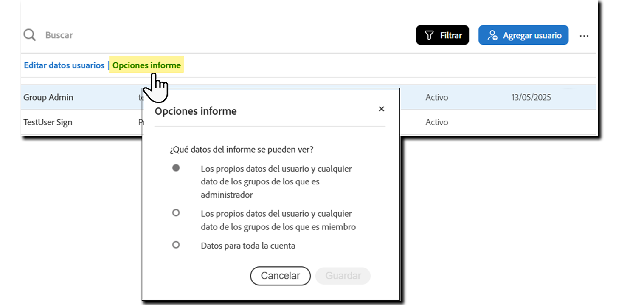Select the TestUser Sign user row
This screenshot has height=305, width=644.
coord(308,122)
